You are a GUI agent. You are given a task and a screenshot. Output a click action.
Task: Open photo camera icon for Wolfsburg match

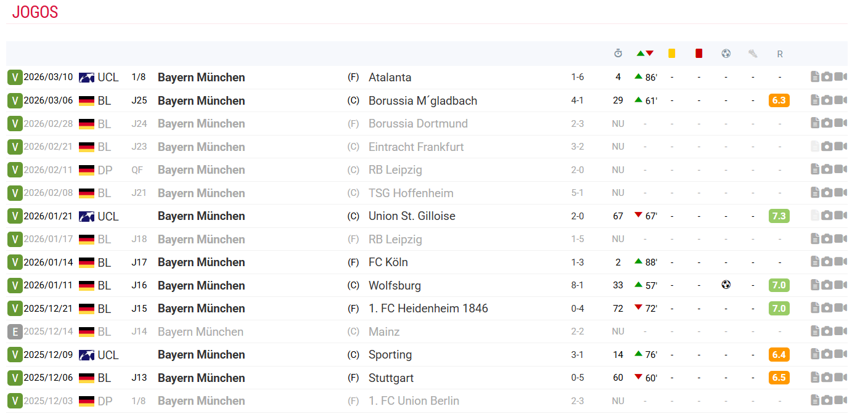pos(827,285)
